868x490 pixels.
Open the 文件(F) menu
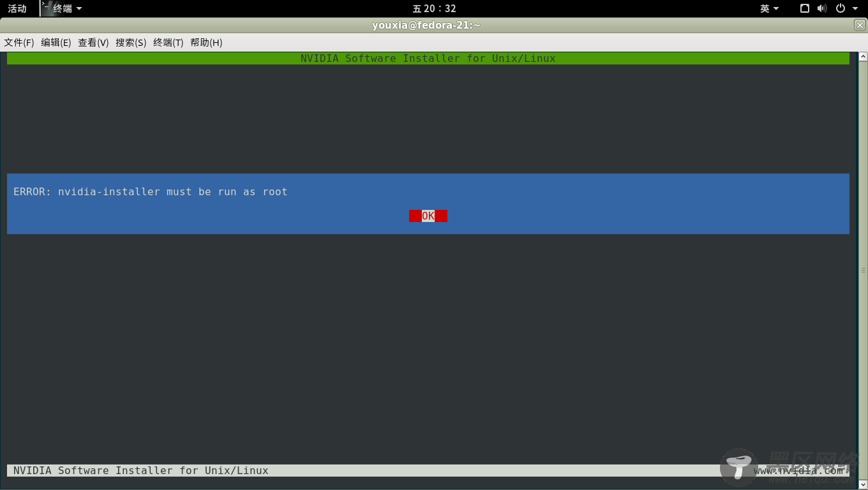click(19, 43)
